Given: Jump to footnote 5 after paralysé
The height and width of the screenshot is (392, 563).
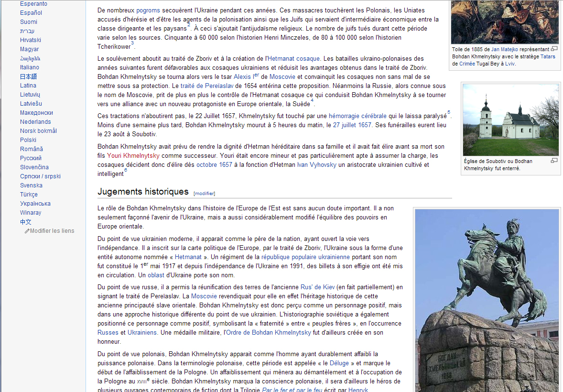Looking at the screenshot, I should tap(448, 112).
